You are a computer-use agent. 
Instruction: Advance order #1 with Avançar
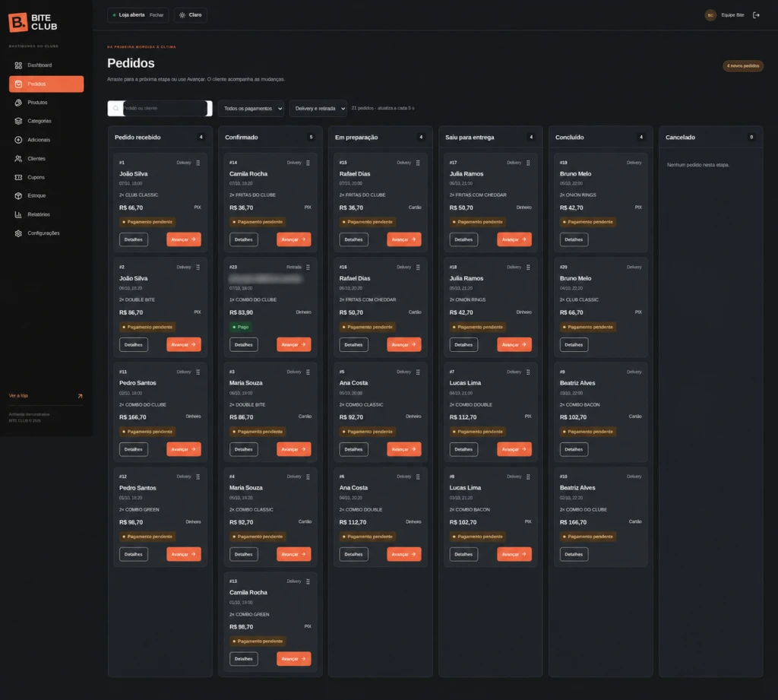(x=184, y=239)
